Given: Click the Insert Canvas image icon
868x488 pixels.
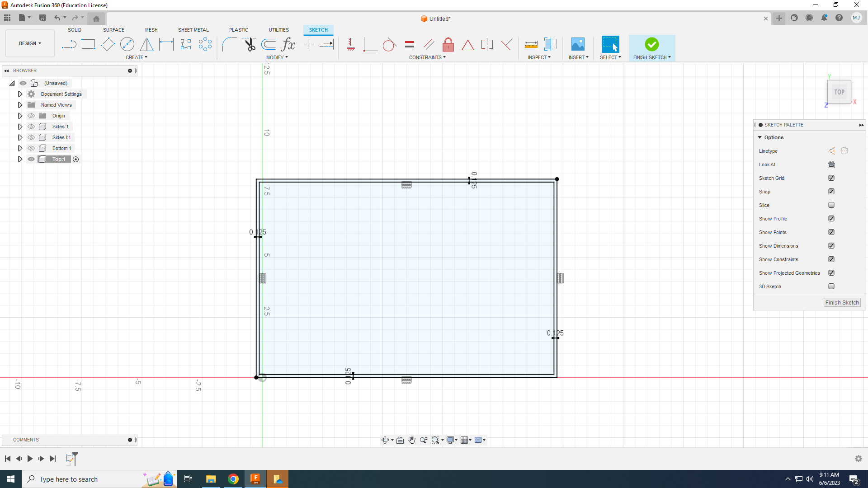Looking at the screenshot, I should (x=578, y=44).
